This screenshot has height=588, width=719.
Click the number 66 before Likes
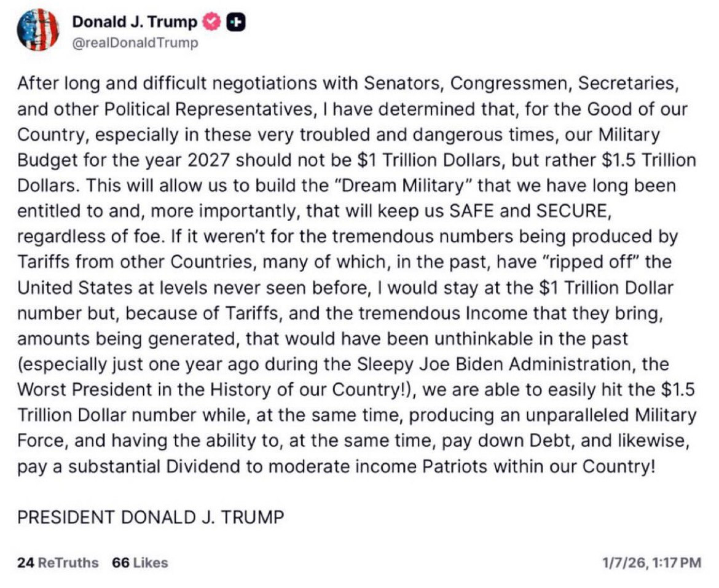tap(121, 562)
